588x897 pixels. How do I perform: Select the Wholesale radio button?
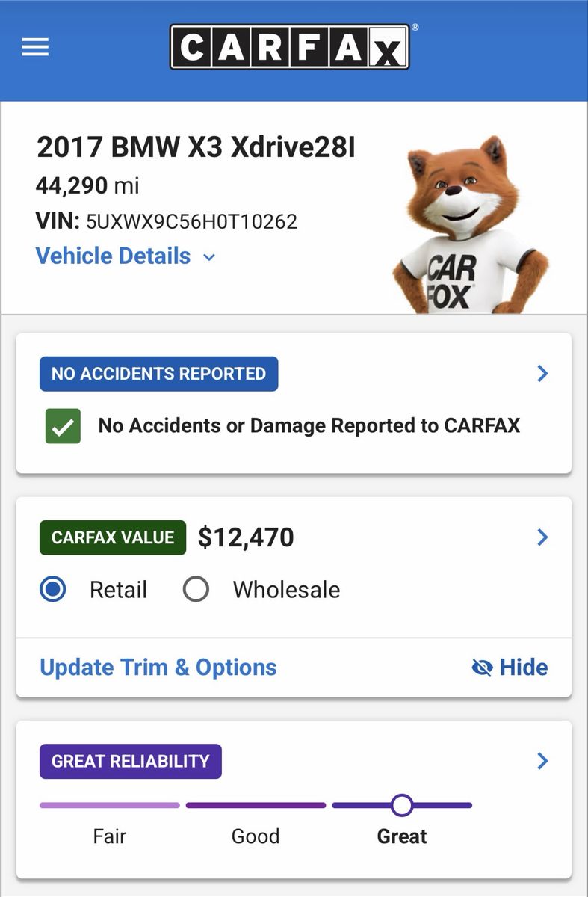point(196,590)
